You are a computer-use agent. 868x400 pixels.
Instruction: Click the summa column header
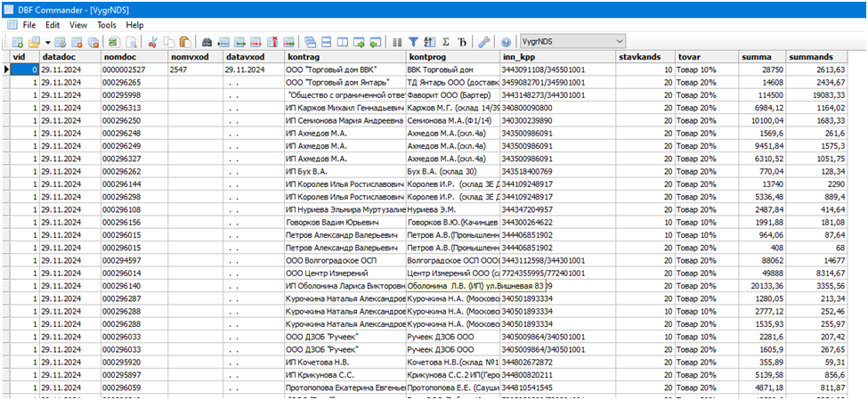(763, 56)
